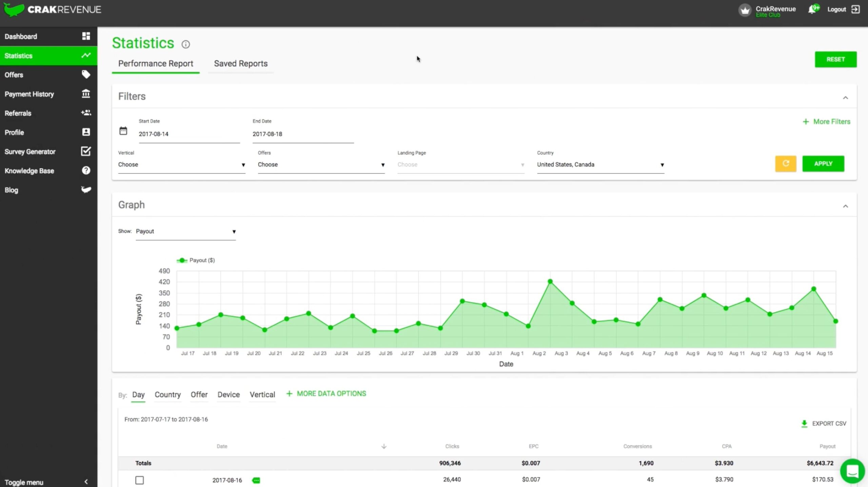Click the Logout link text
This screenshot has width=868, height=487.
click(836, 9)
